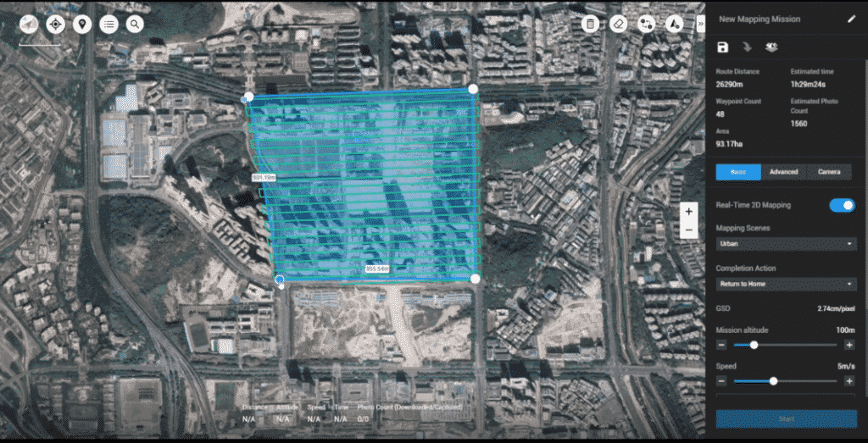Viewport: 868px width, 443px height.
Task: Collapse the side panel with double chevron
Action: click(x=701, y=25)
